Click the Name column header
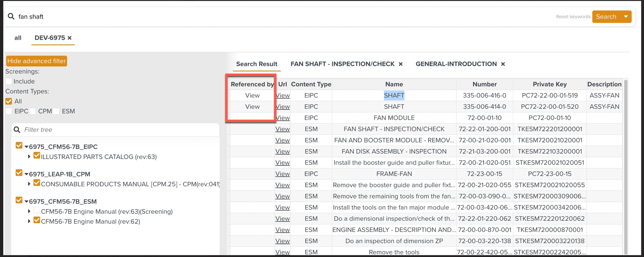 [x=394, y=84]
